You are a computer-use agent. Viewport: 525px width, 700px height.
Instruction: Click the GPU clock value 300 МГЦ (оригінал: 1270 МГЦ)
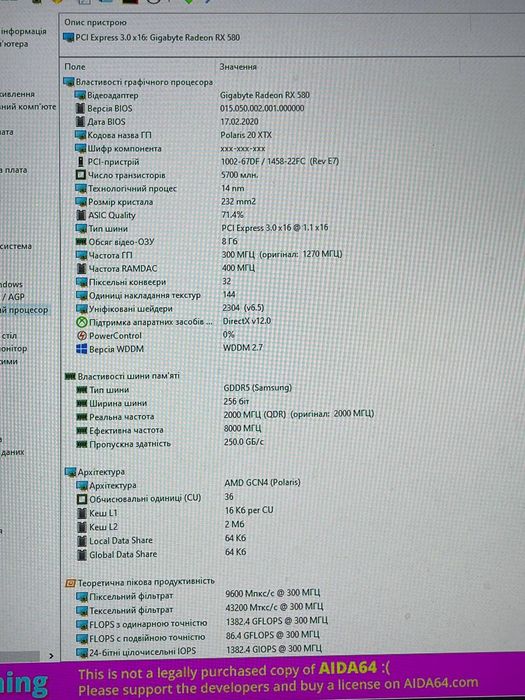282,254
